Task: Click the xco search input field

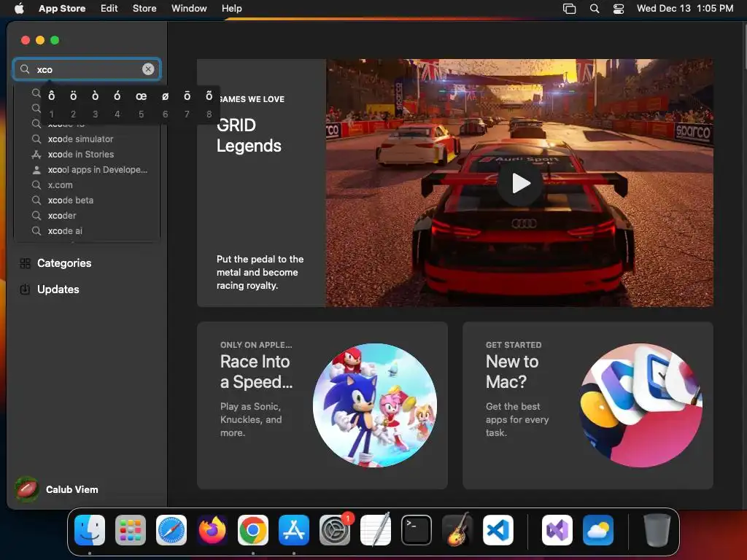Action: [x=87, y=69]
